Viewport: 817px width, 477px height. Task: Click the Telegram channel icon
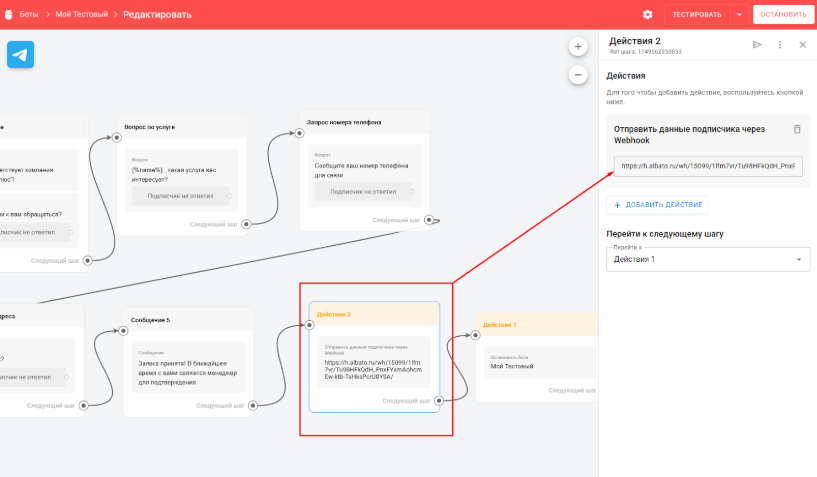coord(21,54)
